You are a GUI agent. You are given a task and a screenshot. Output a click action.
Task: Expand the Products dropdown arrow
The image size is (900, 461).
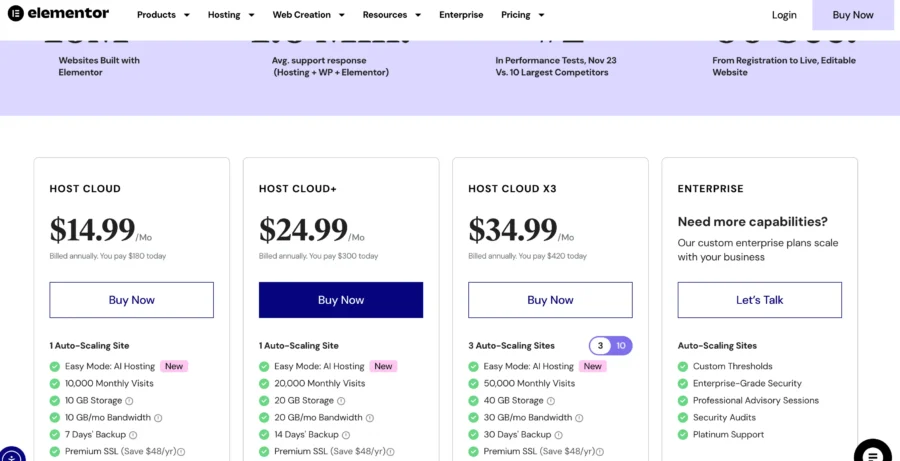point(187,16)
